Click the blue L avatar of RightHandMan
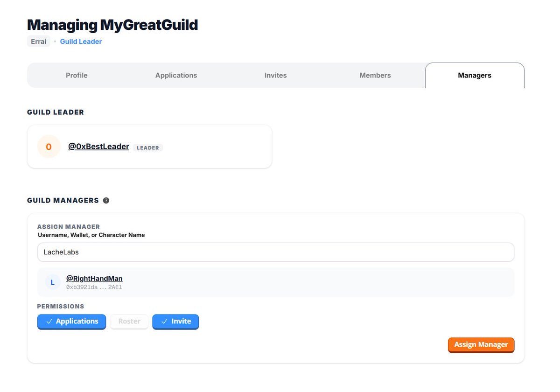560x392 pixels. point(53,282)
